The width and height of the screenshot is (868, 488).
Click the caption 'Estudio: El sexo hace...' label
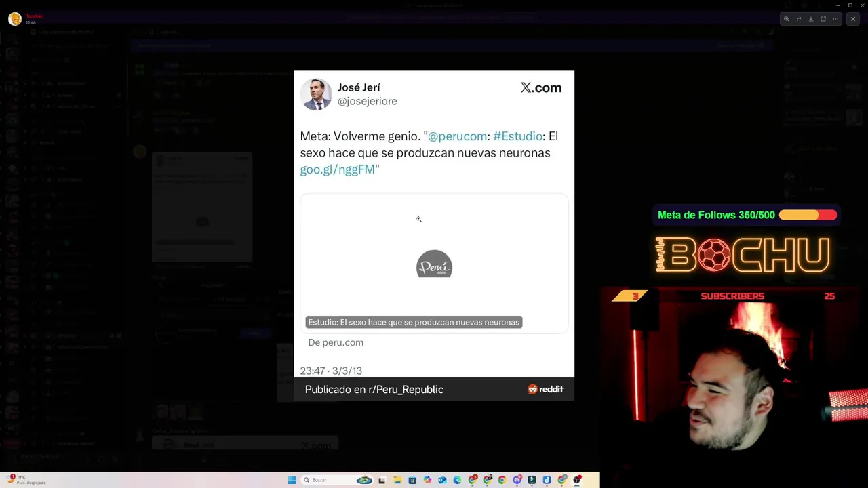(413, 322)
